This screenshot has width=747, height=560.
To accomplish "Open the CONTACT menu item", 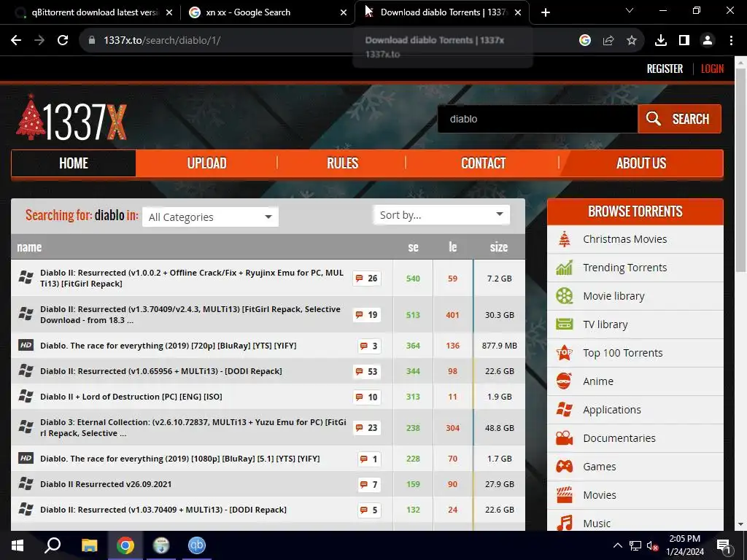I will 483,163.
